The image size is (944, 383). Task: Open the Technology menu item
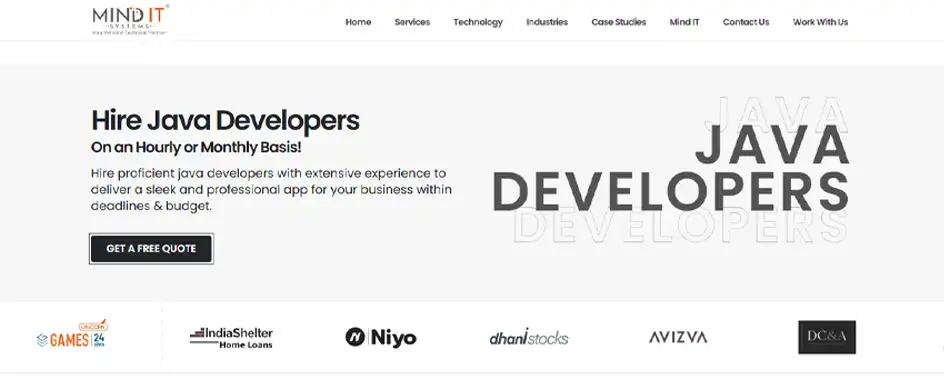478,22
